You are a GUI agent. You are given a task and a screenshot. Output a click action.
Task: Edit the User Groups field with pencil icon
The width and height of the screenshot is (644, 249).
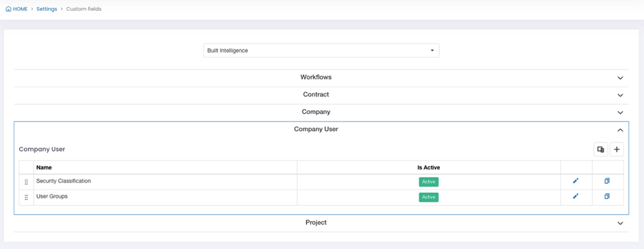[575, 196]
